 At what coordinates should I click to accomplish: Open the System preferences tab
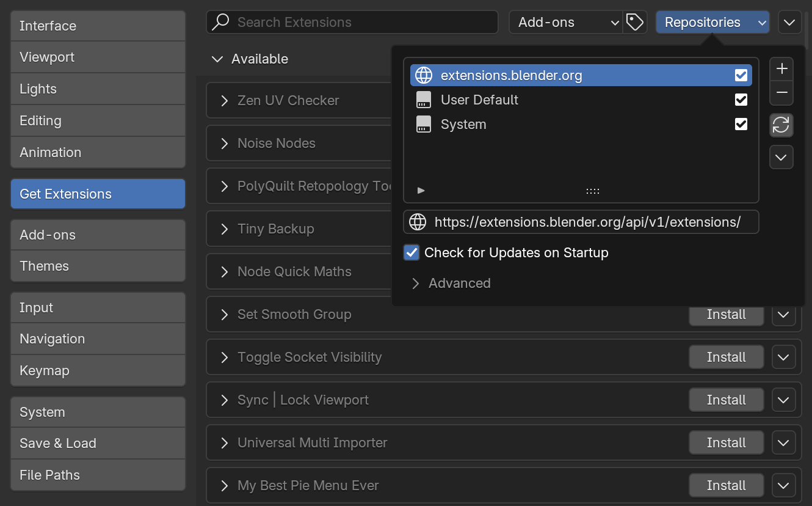click(x=98, y=412)
